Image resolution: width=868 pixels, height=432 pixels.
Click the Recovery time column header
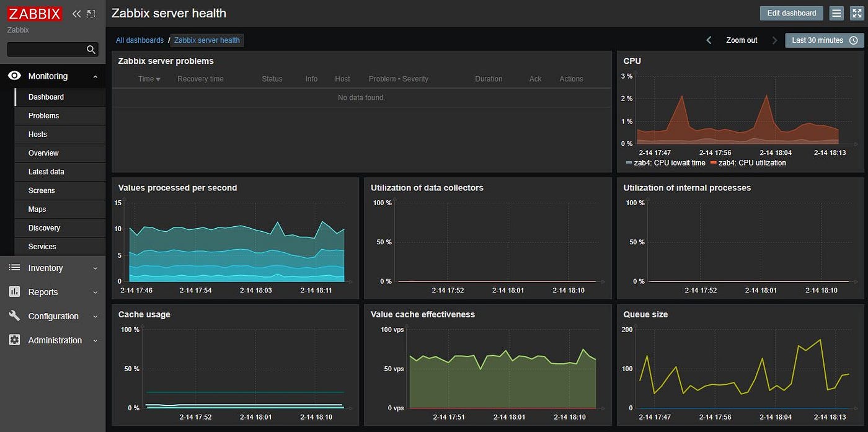pos(200,79)
